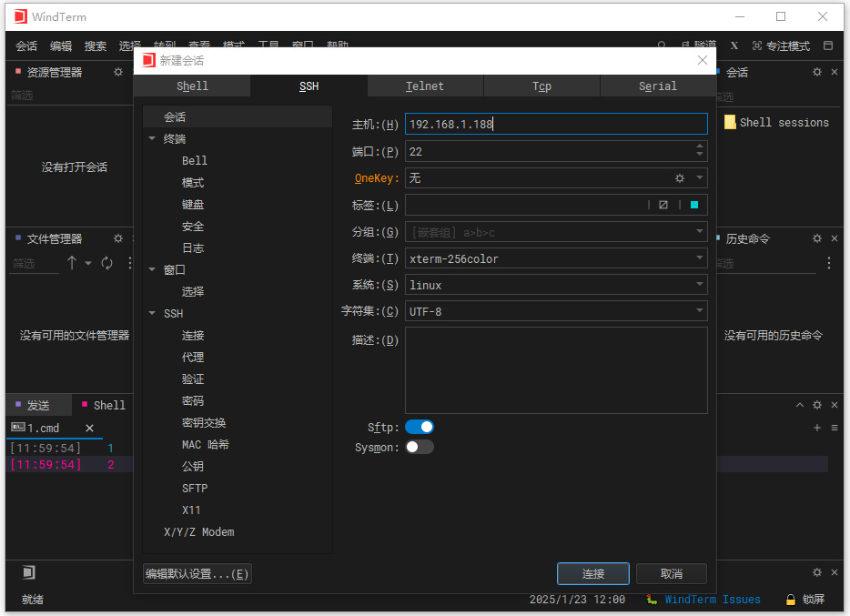Viewport: 850px width, 616px height.
Task: Open the WindTerm Issues link
Action: (x=712, y=599)
